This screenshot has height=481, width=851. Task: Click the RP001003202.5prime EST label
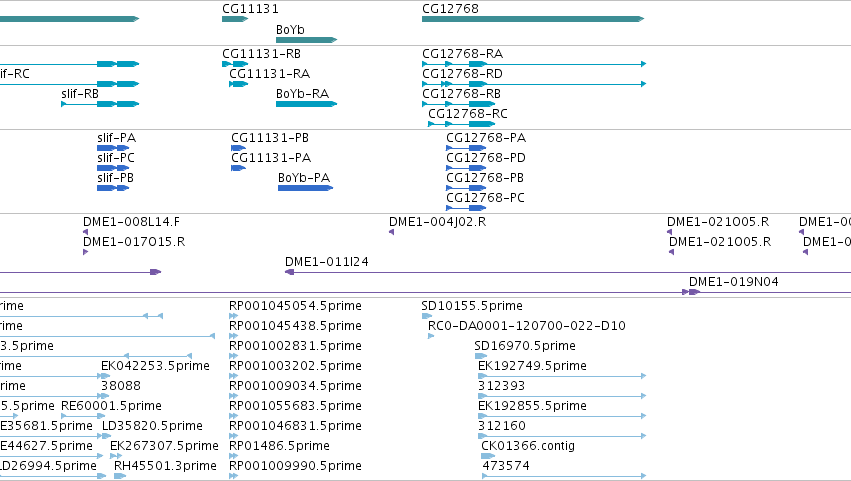coord(295,366)
